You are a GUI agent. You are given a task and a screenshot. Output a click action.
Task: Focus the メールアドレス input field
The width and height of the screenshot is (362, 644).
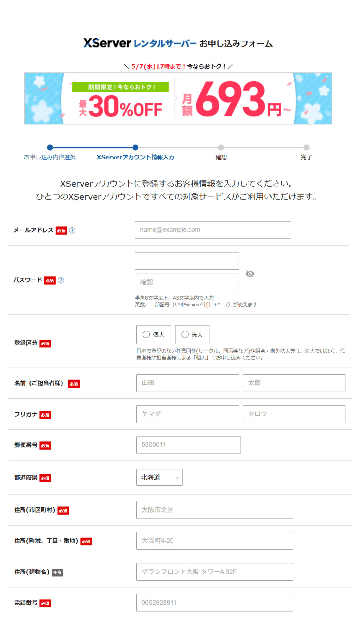point(213,230)
